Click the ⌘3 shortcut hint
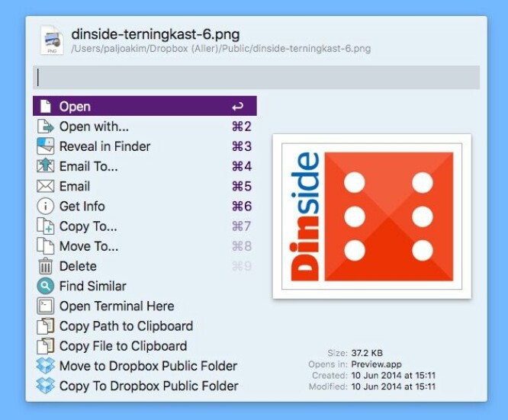Image resolution: width=508 pixels, height=420 pixels. click(x=242, y=146)
